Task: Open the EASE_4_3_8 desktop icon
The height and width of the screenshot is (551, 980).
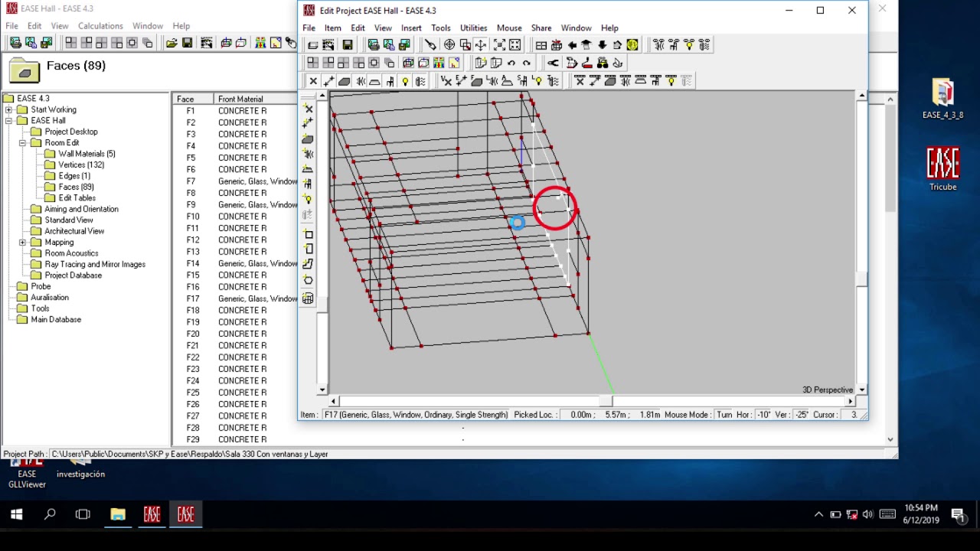Action: click(942, 99)
